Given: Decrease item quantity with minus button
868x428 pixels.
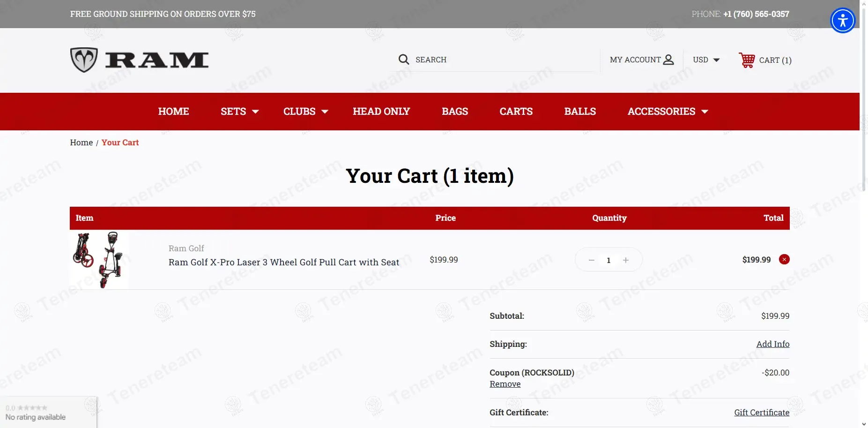Looking at the screenshot, I should coord(592,260).
